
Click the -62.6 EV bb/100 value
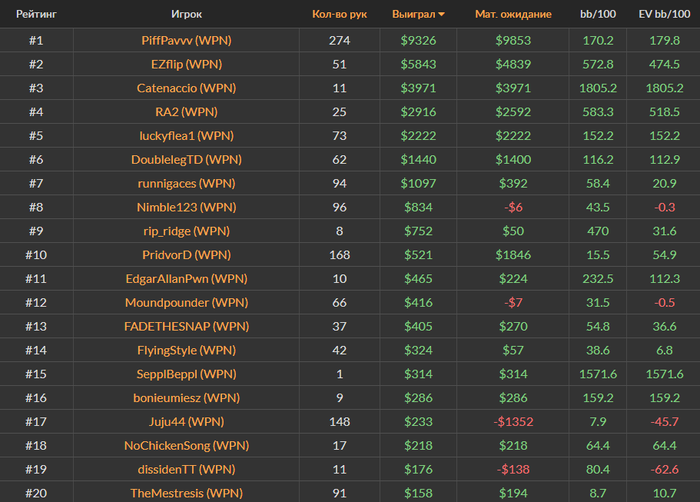coord(664,469)
